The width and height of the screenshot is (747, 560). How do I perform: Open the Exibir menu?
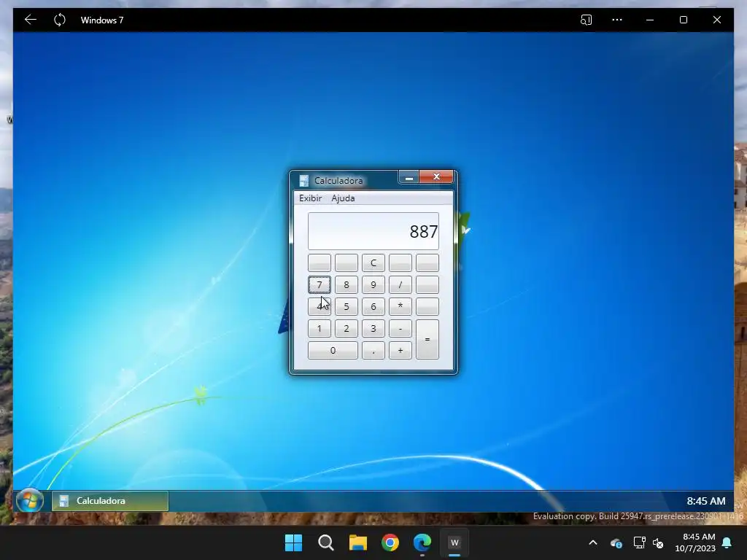click(311, 198)
